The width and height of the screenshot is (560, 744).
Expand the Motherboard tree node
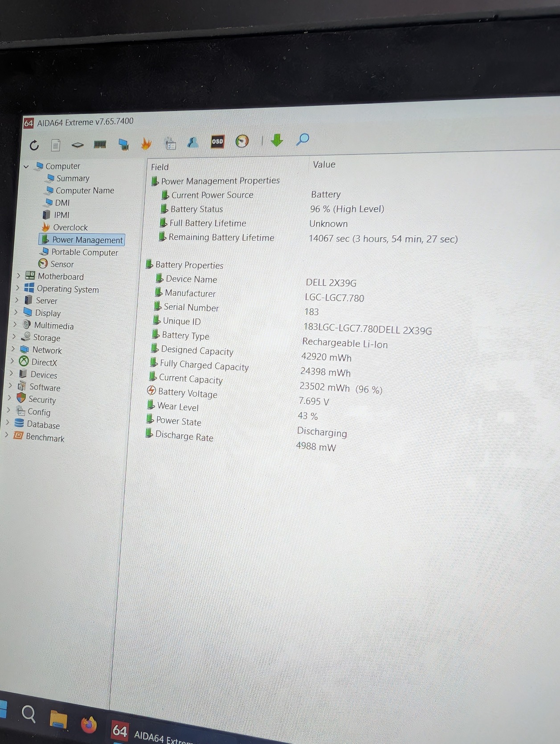click(x=19, y=276)
